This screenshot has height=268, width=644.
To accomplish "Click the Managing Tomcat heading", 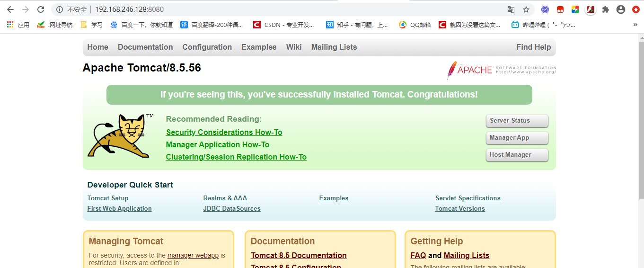I will (126, 241).
